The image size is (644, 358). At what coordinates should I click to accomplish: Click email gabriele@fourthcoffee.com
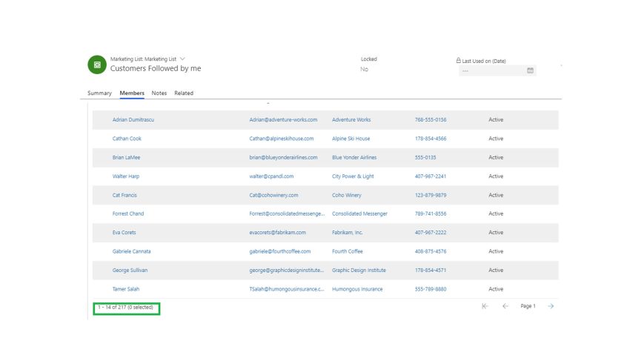[279, 252]
